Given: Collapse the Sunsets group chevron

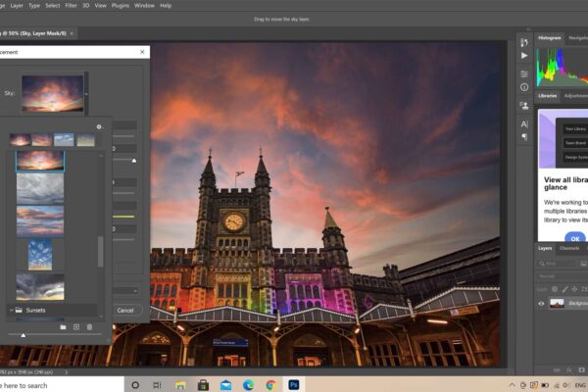Looking at the screenshot, I should tap(11, 310).
